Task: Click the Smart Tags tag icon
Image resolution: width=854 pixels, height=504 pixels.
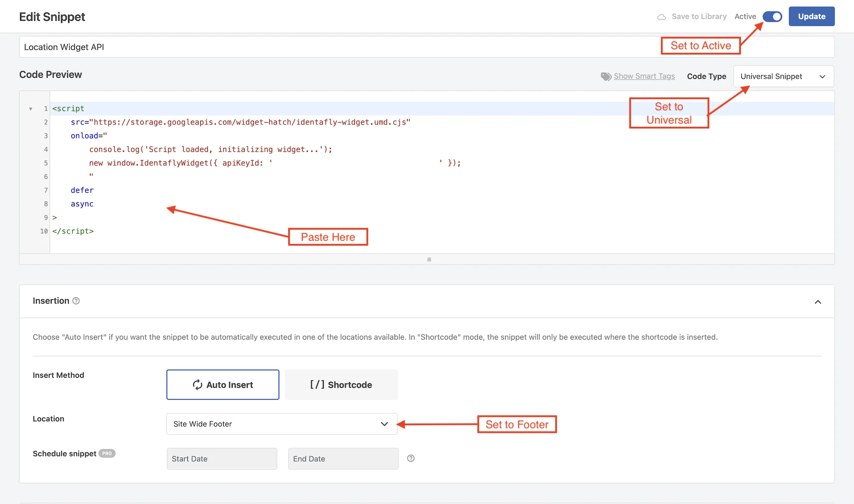Action: [606, 76]
